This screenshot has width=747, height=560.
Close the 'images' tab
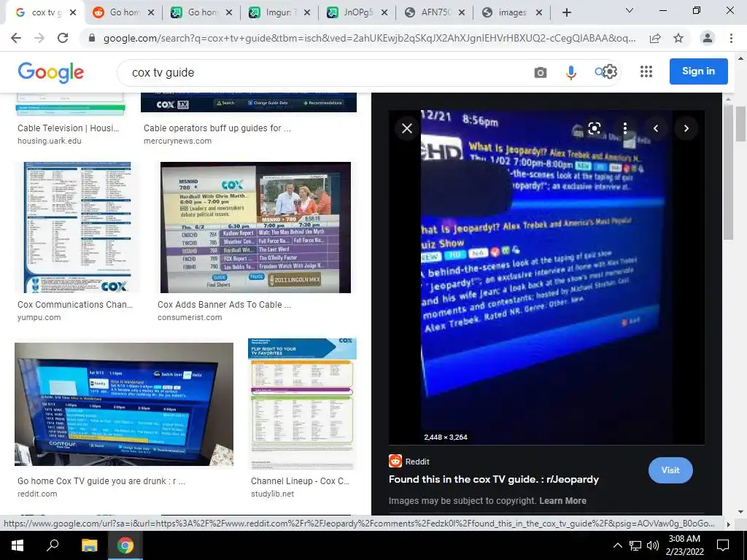[x=539, y=13]
